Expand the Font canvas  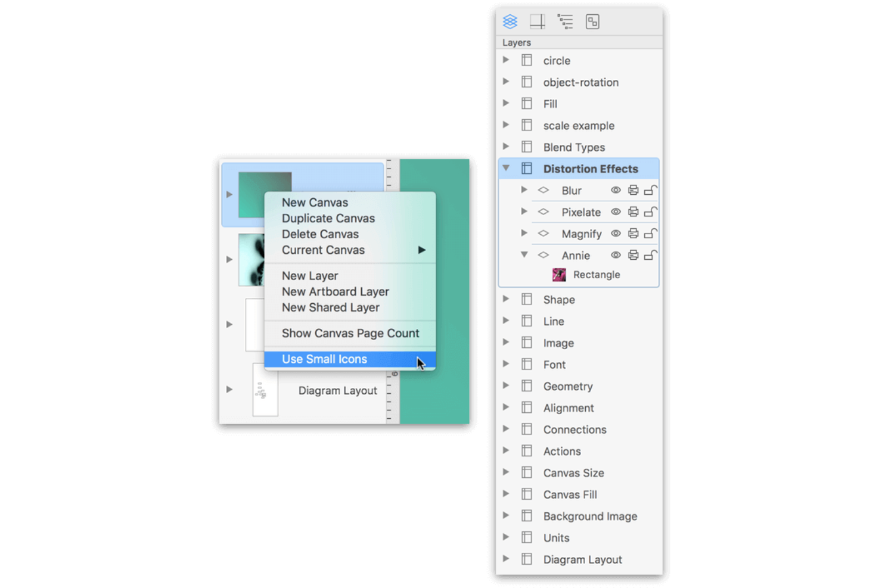[x=506, y=364]
